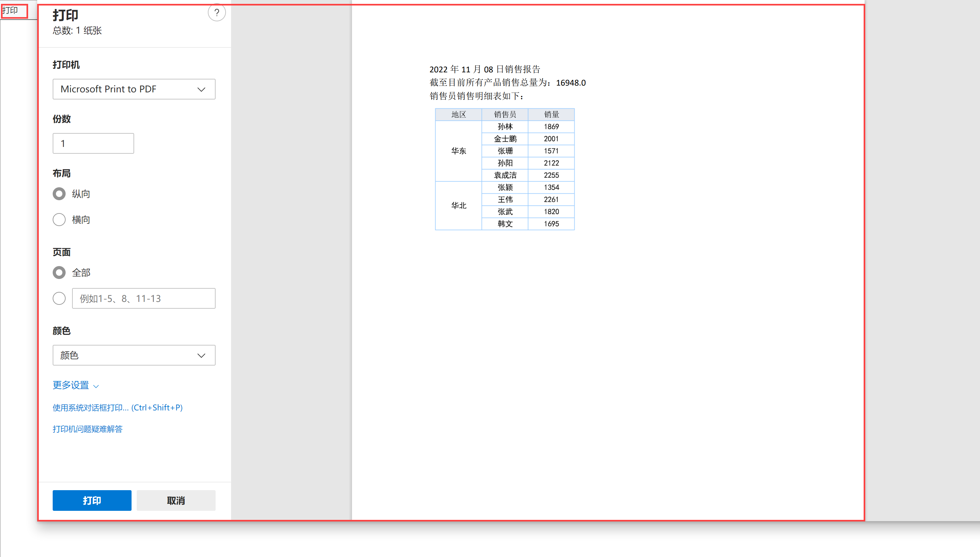Click the copies number input field
This screenshot has width=980, height=557.
pyautogui.click(x=93, y=143)
